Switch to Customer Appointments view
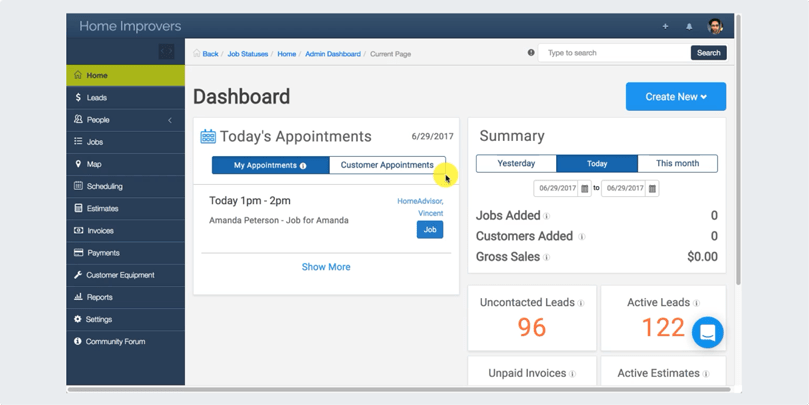Image resolution: width=809 pixels, height=405 pixels. (x=387, y=165)
